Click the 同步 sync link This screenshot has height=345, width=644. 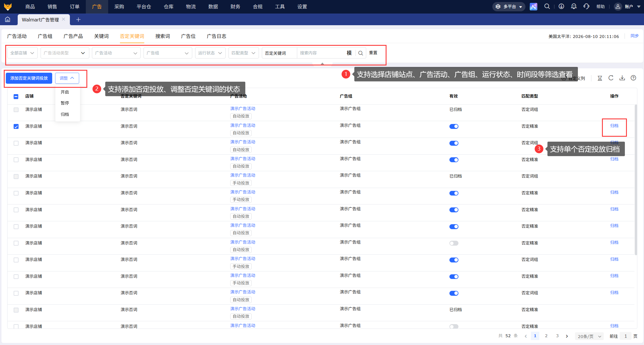coord(634,36)
